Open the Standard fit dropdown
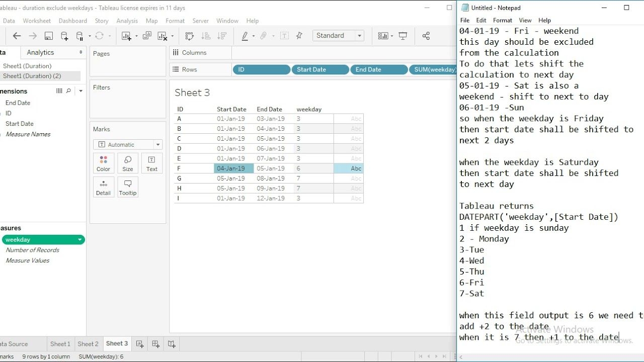Viewport: 644px width, 362px height. tap(338, 36)
